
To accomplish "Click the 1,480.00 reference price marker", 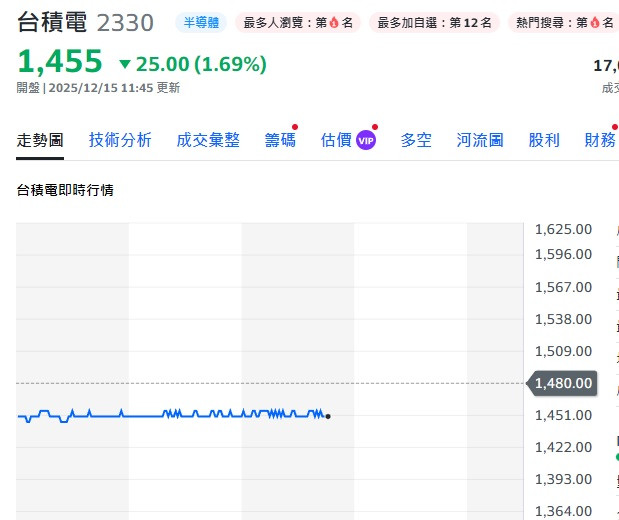I will point(562,383).
